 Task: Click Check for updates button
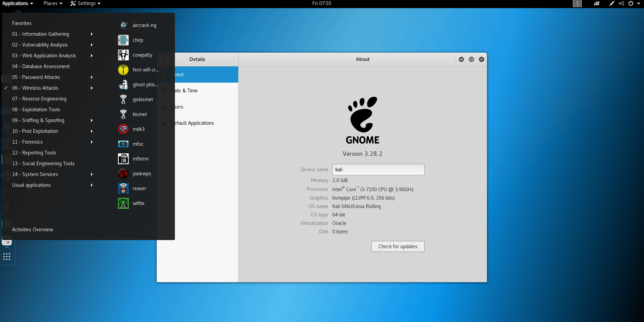click(398, 246)
